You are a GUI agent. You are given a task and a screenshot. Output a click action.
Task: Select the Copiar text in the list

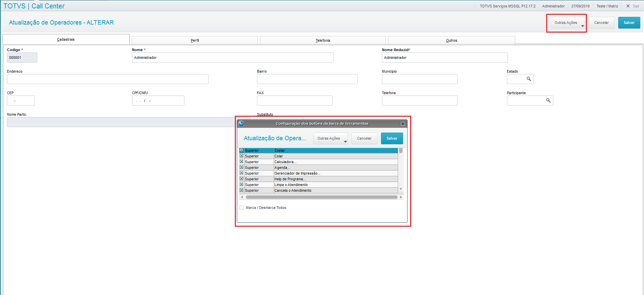[280, 151]
